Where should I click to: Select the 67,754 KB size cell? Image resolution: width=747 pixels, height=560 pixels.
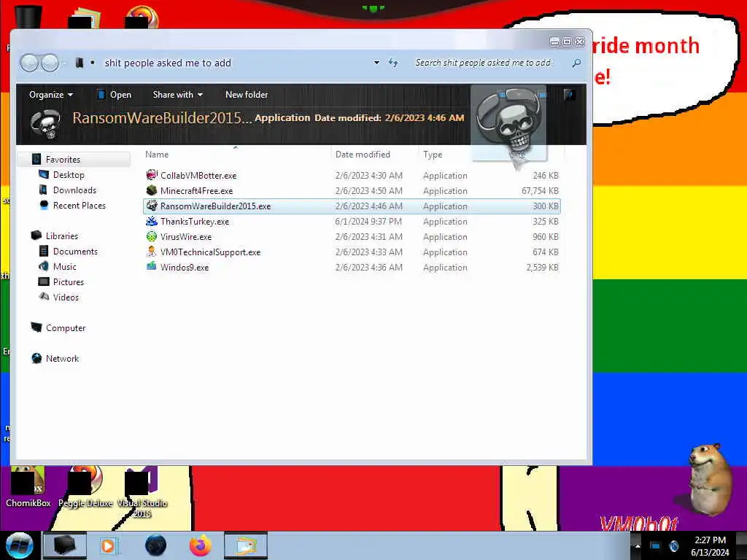pos(540,190)
